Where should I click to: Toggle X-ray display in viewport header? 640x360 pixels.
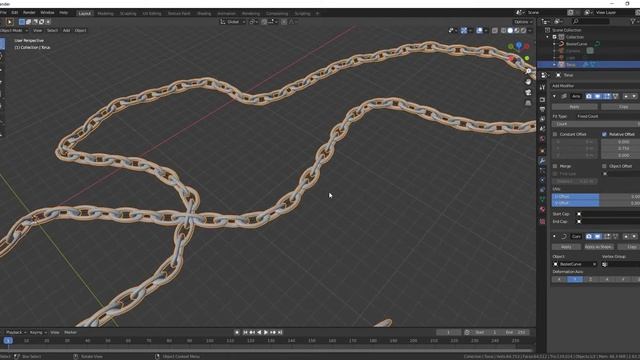point(495,31)
